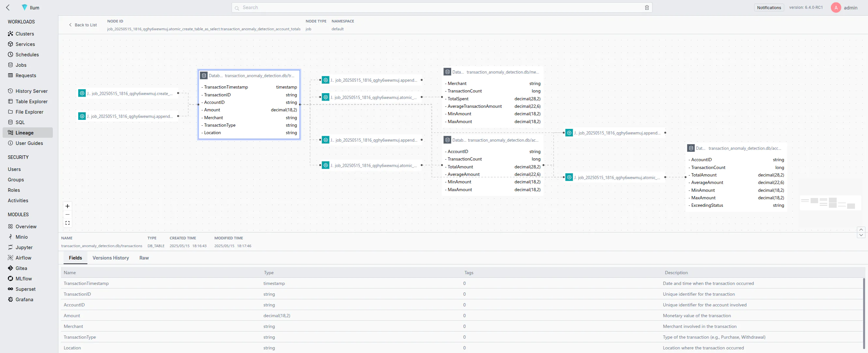Screen dimensions: 868x353
Task: Click the admin user avatar
Action: pyautogui.click(x=836, y=7)
